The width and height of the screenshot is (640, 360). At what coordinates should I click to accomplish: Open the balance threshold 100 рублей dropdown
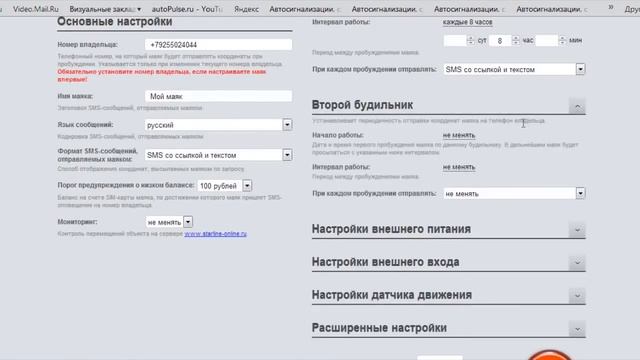[x=224, y=186]
